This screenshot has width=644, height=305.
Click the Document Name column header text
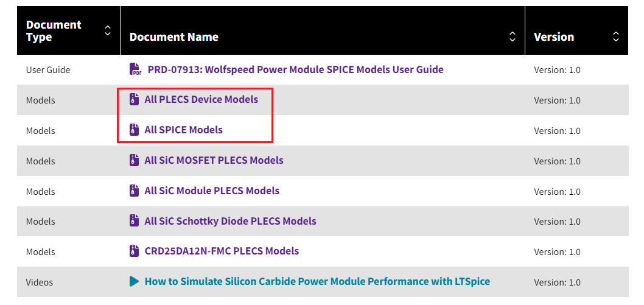click(x=174, y=37)
